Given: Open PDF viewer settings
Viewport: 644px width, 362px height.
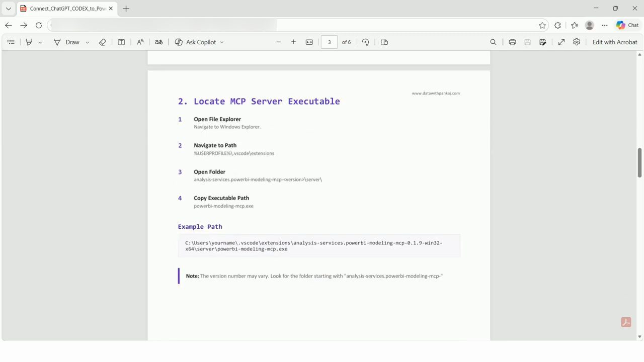Looking at the screenshot, I should pyautogui.click(x=577, y=42).
